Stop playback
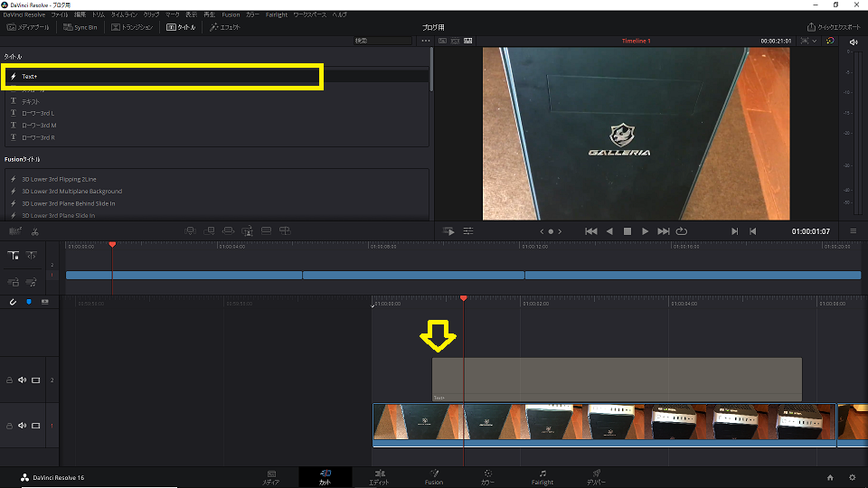The image size is (868, 488). 627,231
